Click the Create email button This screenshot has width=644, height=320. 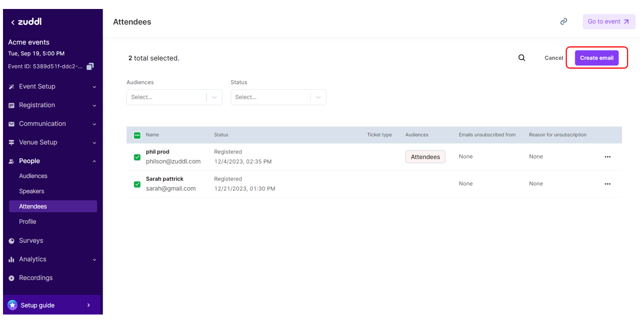[x=597, y=57]
